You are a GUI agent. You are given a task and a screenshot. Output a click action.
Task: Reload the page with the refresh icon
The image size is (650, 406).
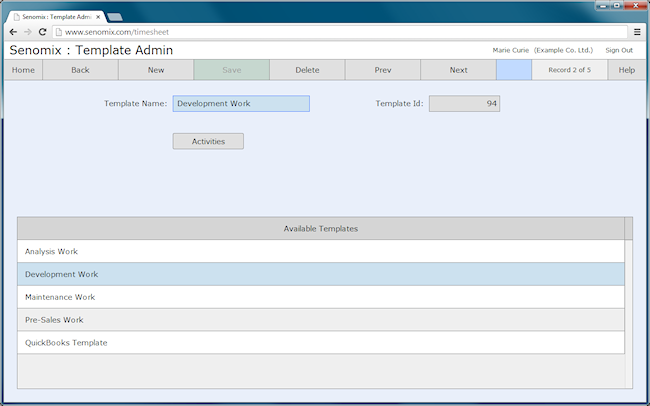click(x=42, y=32)
